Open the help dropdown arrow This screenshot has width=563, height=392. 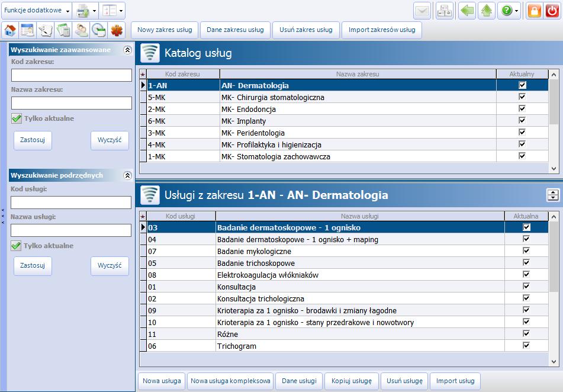tap(516, 11)
